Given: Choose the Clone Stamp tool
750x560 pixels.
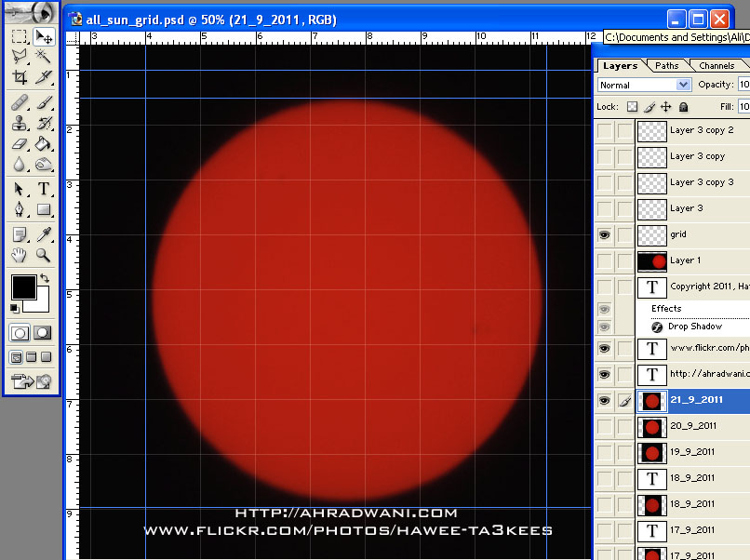Looking at the screenshot, I should point(20,123).
